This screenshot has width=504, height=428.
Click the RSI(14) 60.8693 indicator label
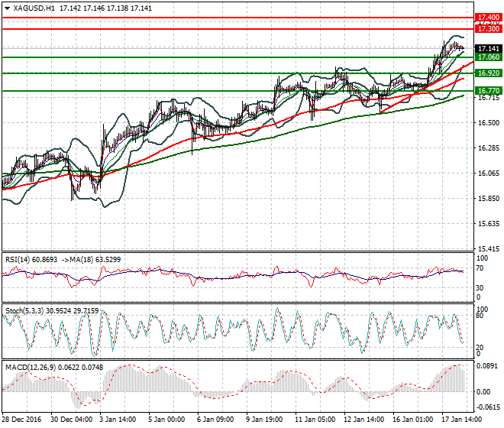tap(31, 259)
